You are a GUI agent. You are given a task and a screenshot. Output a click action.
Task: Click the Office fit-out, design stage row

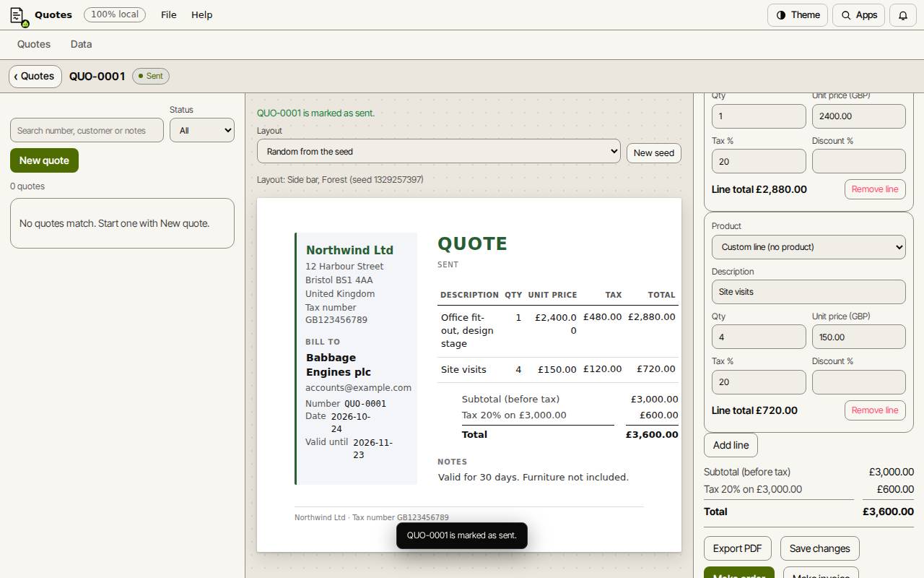point(557,330)
